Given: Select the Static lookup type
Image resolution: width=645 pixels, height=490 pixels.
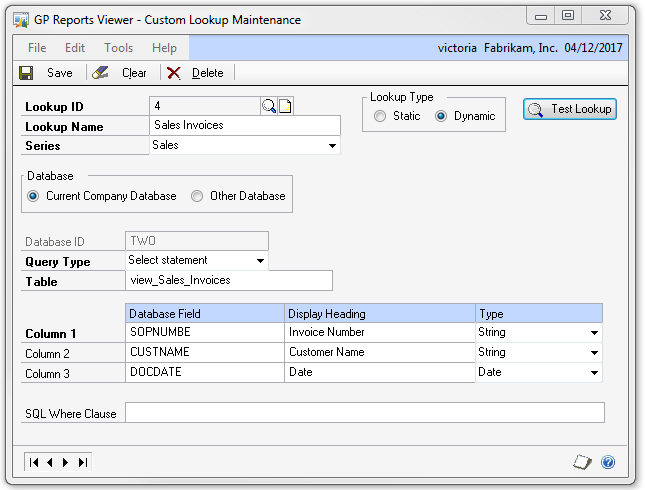Looking at the screenshot, I should pyautogui.click(x=380, y=116).
